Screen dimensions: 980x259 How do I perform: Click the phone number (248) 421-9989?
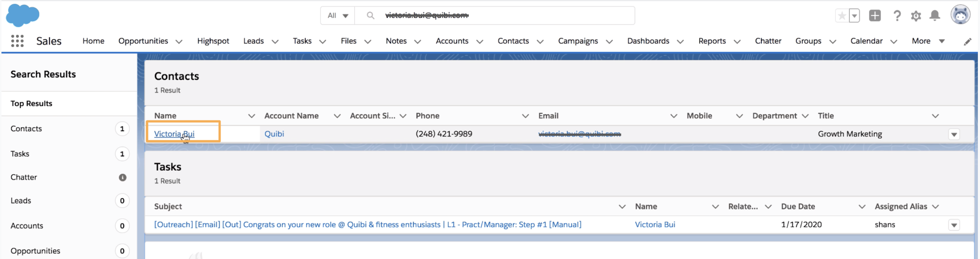pyautogui.click(x=444, y=134)
